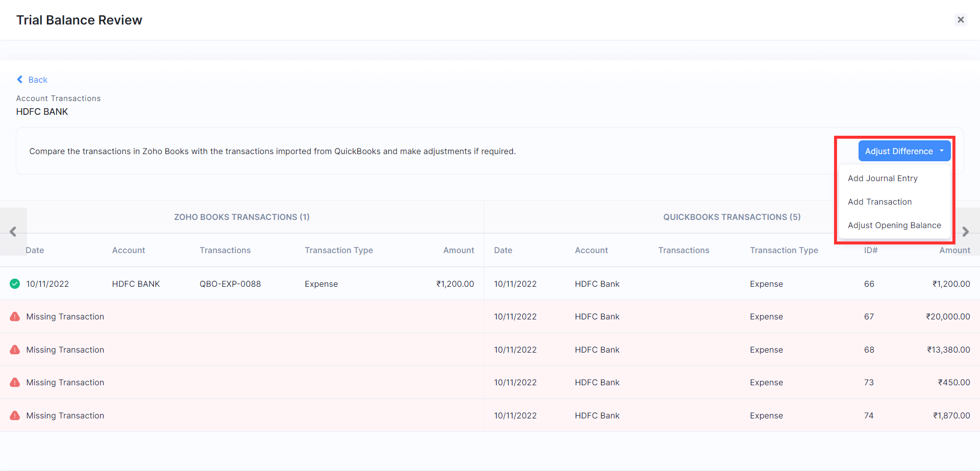
Task: Click the Zoho Books Amount column header
Action: coord(458,250)
